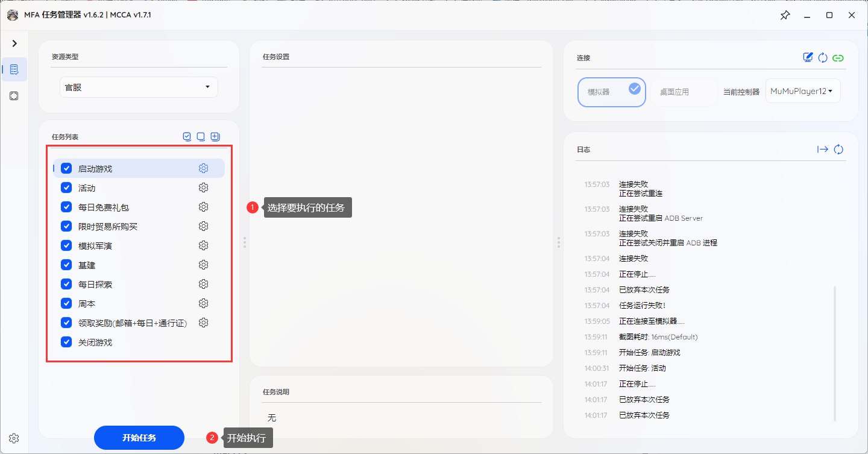
Task: Open the 官服 resource type dropdown
Action: pyautogui.click(x=139, y=87)
